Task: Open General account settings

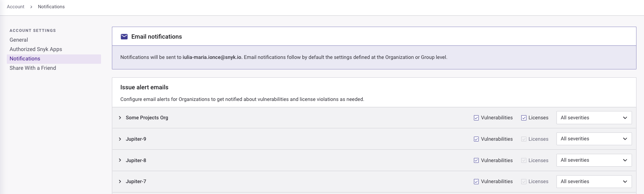Action: [19, 40]
